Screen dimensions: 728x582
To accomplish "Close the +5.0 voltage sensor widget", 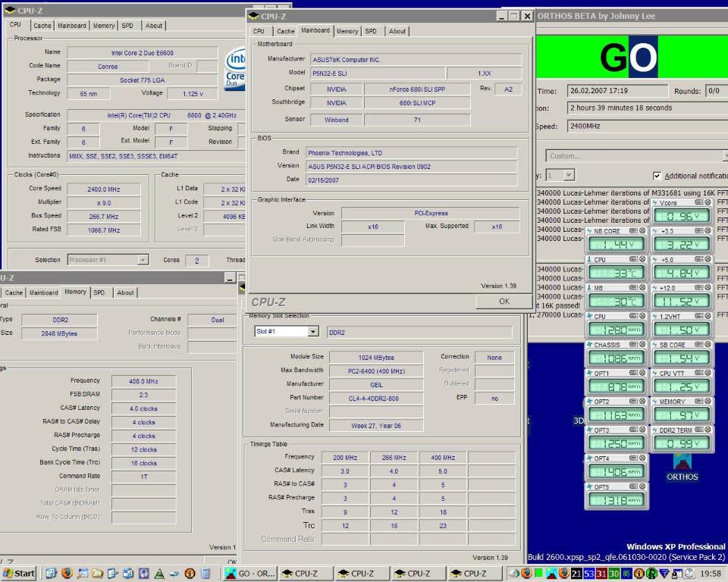I will [708, 259].
